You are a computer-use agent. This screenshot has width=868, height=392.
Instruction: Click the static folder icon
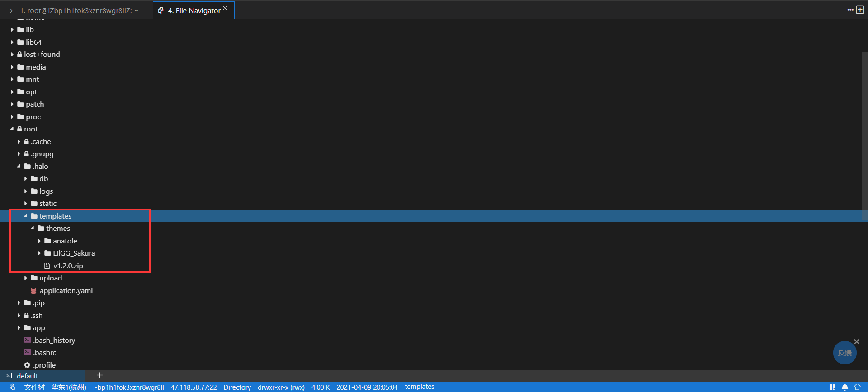click(x=34, y=203)
